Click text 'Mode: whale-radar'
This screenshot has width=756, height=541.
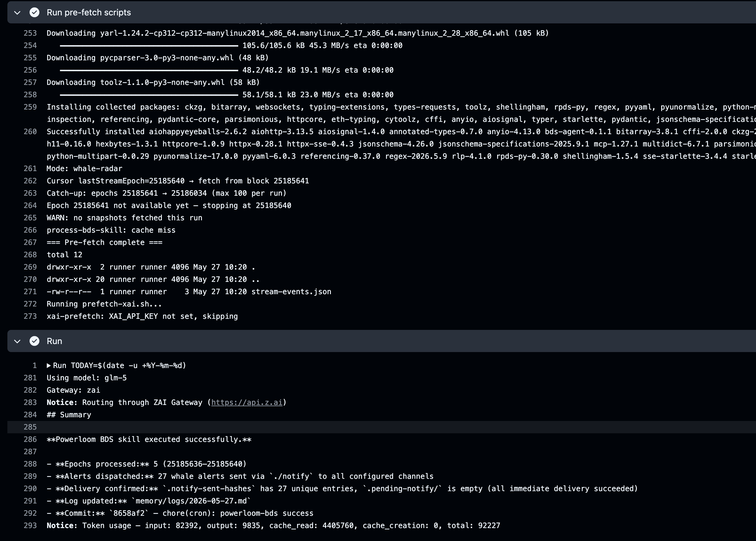point(84,169)
